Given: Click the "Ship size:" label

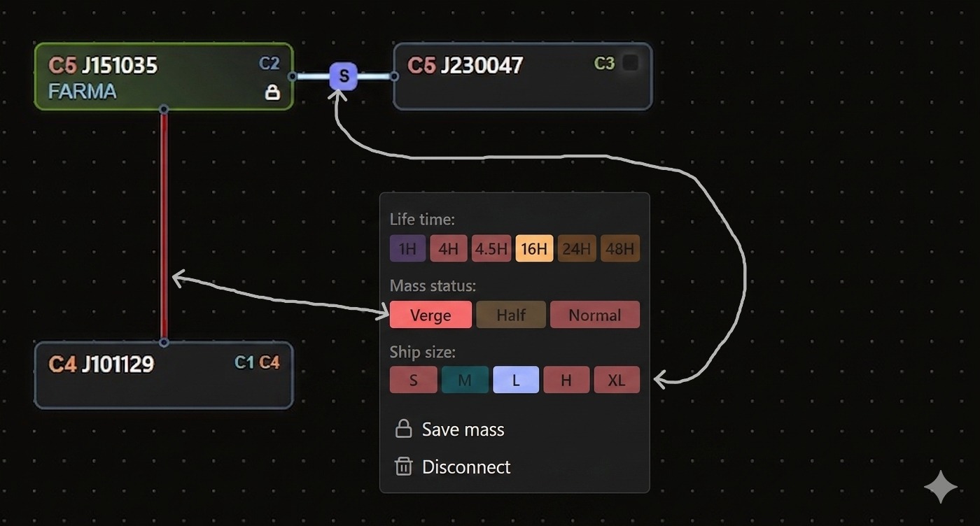Looking at the screenshot, I should coord(422,352).
